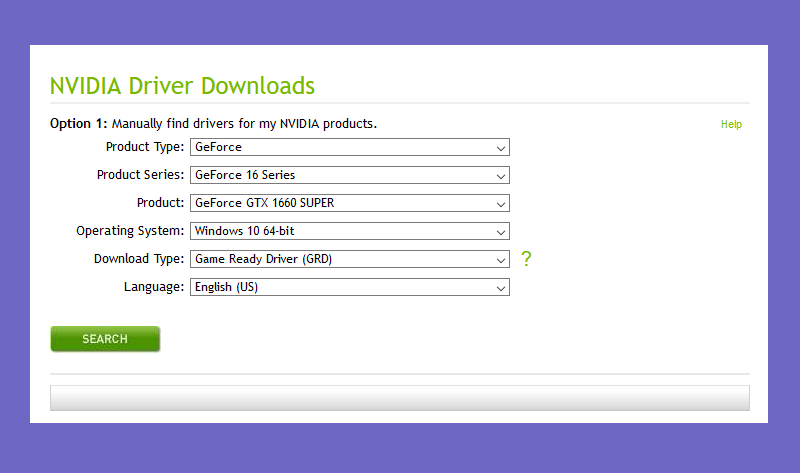Image resolution: width=800 pixels, height=473 pixels.
Task: Open the Download Type dropdown
Action: (349, 259)
